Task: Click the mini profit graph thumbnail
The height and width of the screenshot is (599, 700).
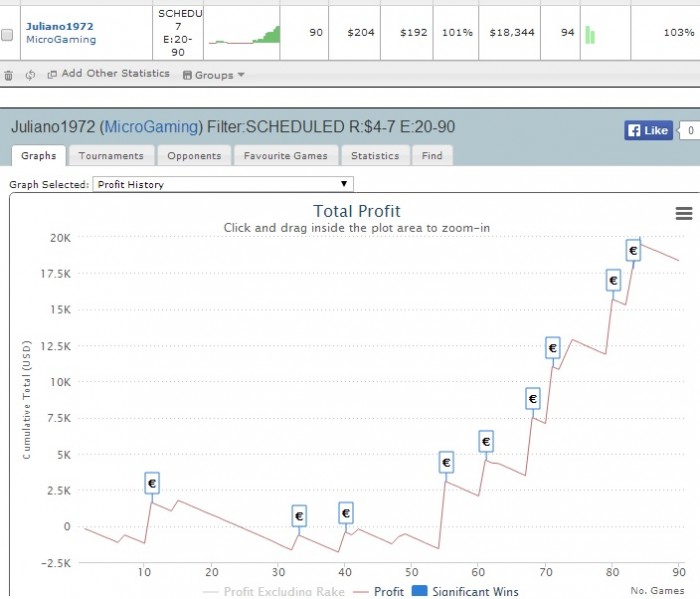Action: point(244,34)
